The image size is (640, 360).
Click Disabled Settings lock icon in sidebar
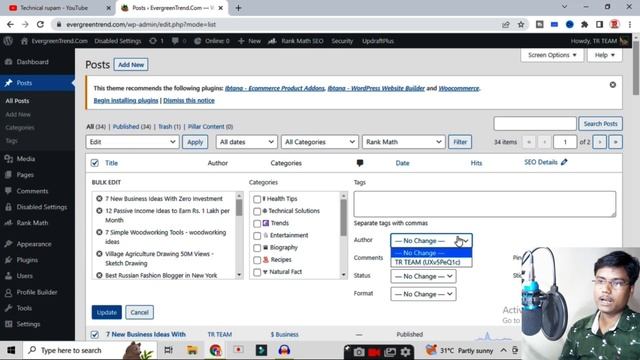point(9,207)
